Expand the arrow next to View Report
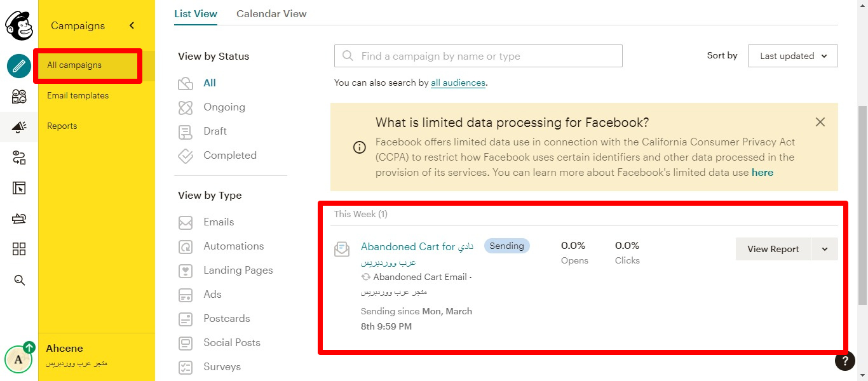Screen dimensions: 868x381 point(825,249)
